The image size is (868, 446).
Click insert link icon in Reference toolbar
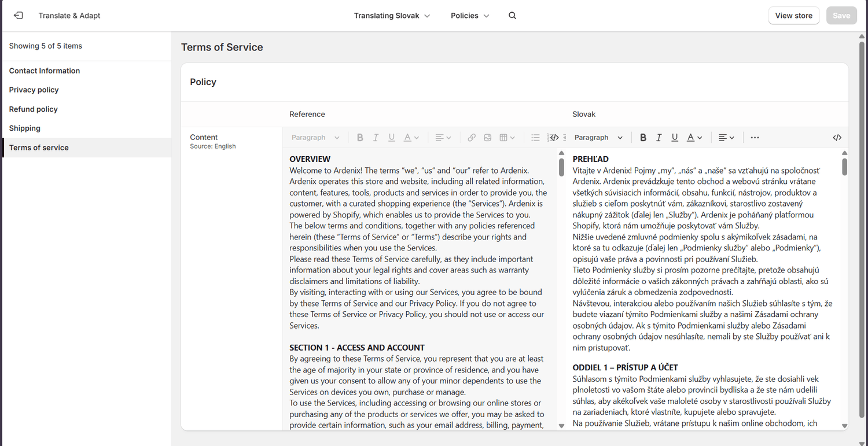point(472,138)
